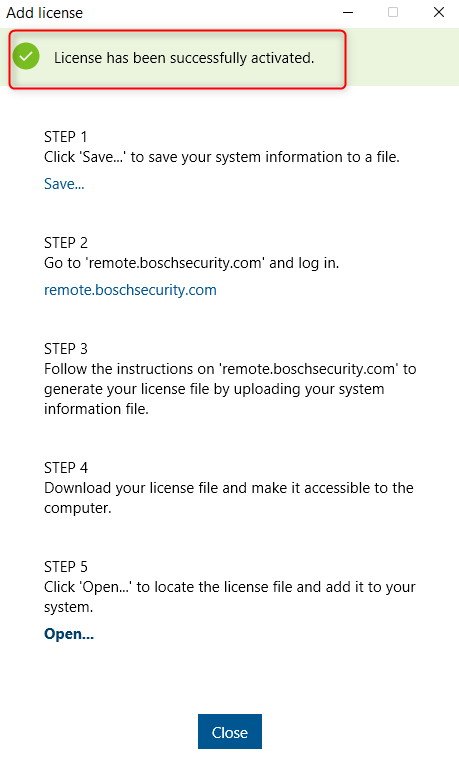
Task: Close the Add license window with X
Action: (x=439, y=12)
